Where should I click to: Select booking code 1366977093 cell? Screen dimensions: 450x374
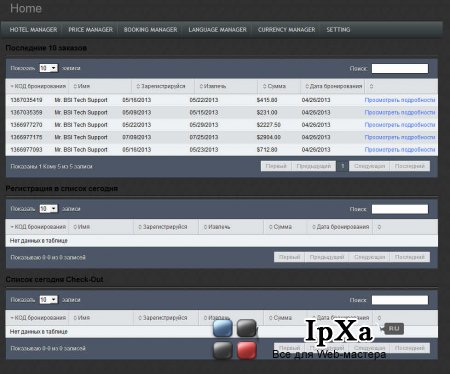coord(26,150)
